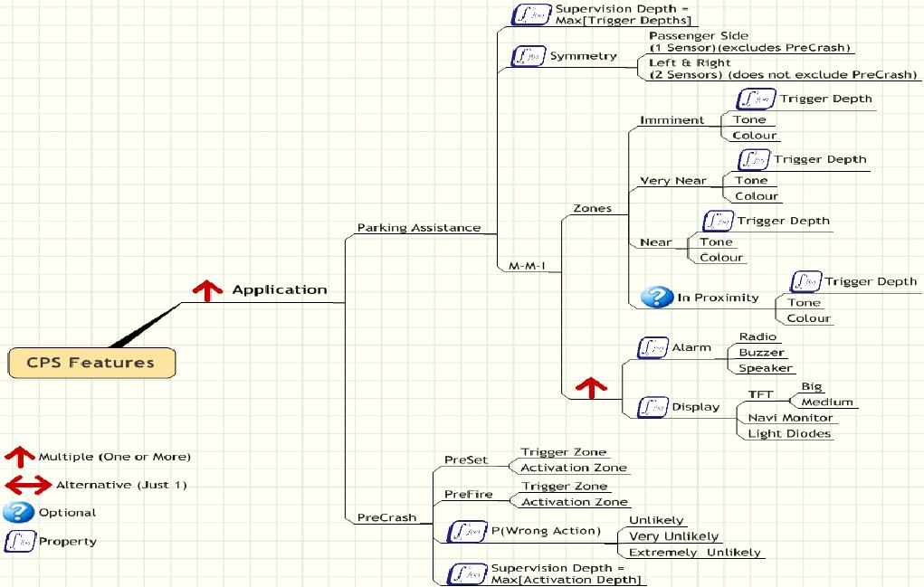
Task: Click the Medium TFT option
Action: pos(827,402)
